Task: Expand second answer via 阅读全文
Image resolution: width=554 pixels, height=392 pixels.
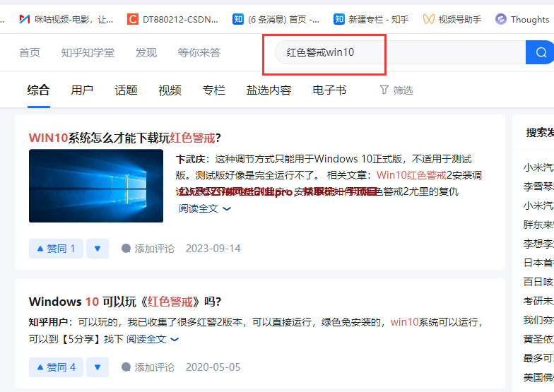Action: point(152,339)
